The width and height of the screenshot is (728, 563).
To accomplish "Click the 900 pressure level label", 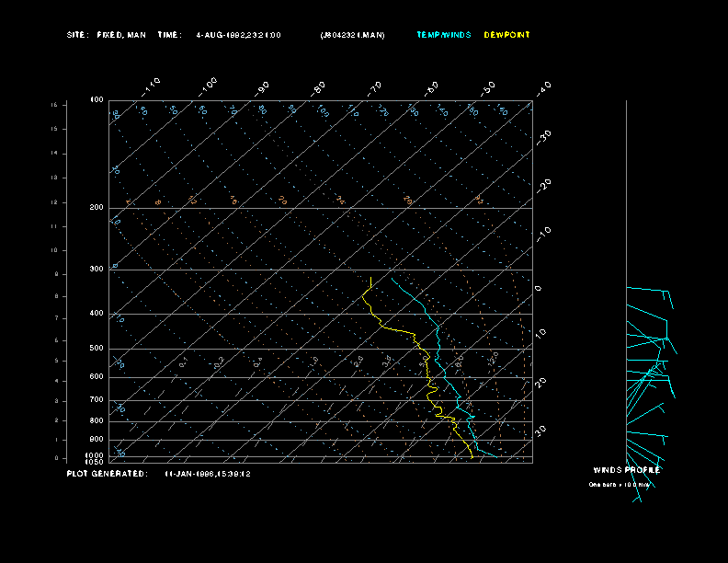I will (x=97, y=439).
